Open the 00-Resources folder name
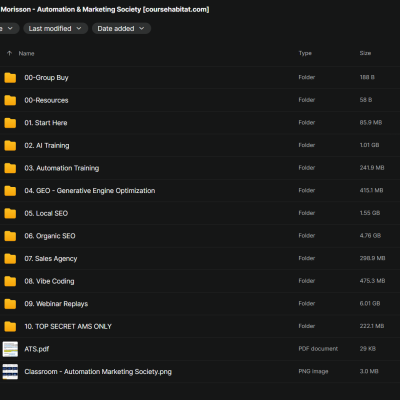400x400 pixels. tap(46, 100)
